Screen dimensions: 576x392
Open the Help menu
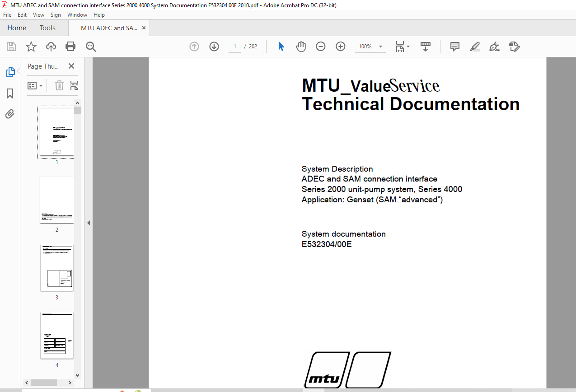99,15
